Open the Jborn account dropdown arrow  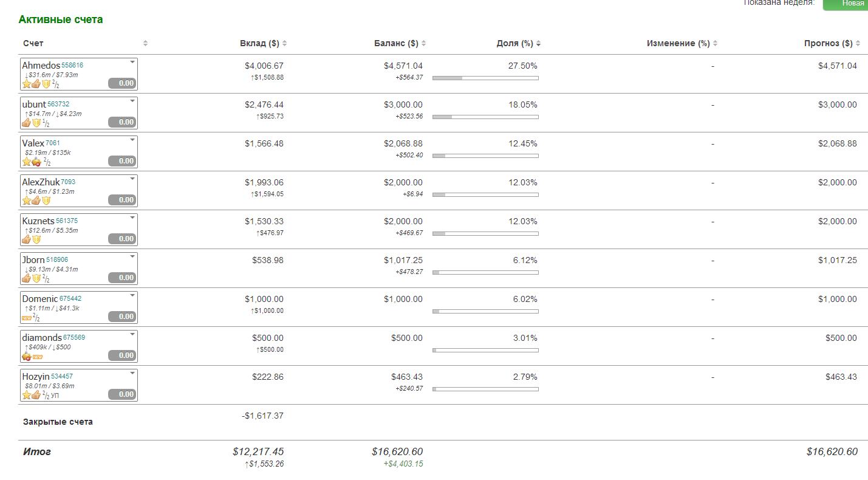[132, 256]
